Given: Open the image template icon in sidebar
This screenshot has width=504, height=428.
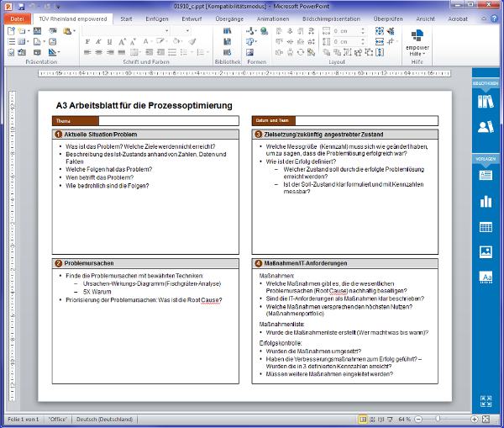Looking at the screenshot, I should pyautogui.click(x=486, y=251).
